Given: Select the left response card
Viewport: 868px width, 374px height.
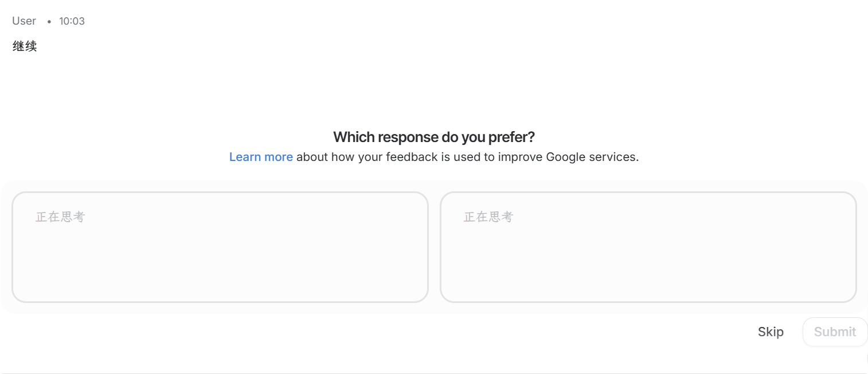Looking at the screenshot, I should pyautogui.click(x=220, y=247).
